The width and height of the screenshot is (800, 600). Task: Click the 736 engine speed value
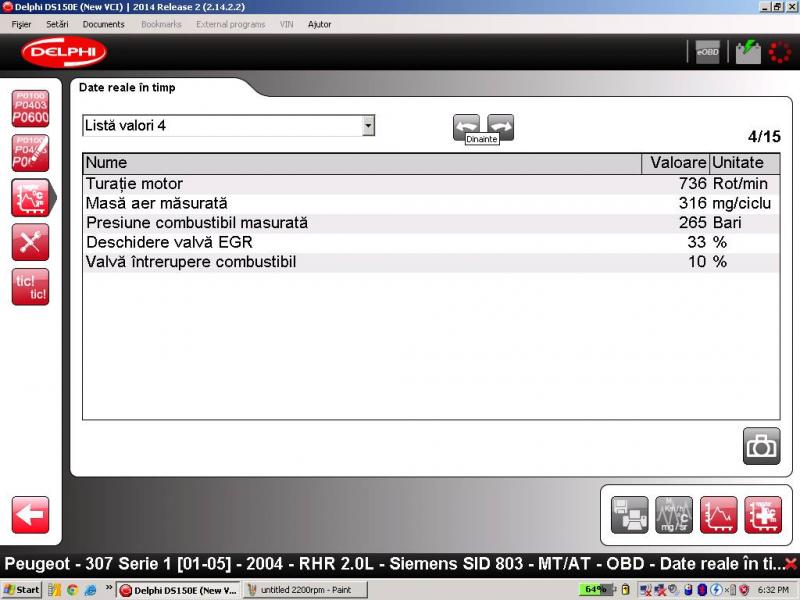tap(692, 184)
